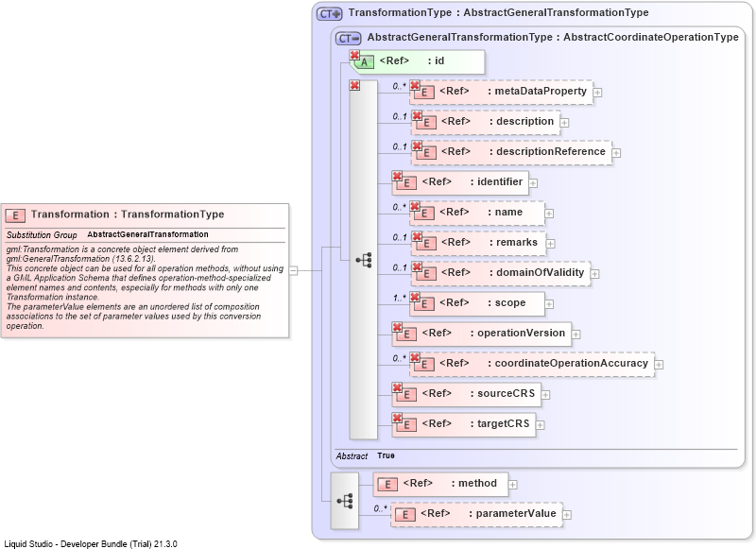Image resolution: width=756 pixels, height=549 pixels.
Task: Click the E icon of name element
Action: [x=424, y=213]
